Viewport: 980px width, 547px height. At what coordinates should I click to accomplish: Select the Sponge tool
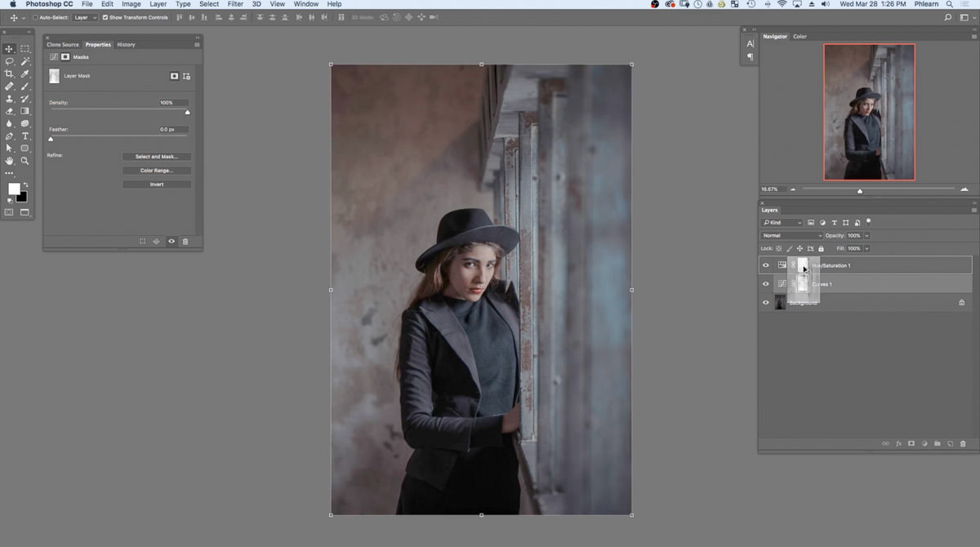click(x=24, y=123)
